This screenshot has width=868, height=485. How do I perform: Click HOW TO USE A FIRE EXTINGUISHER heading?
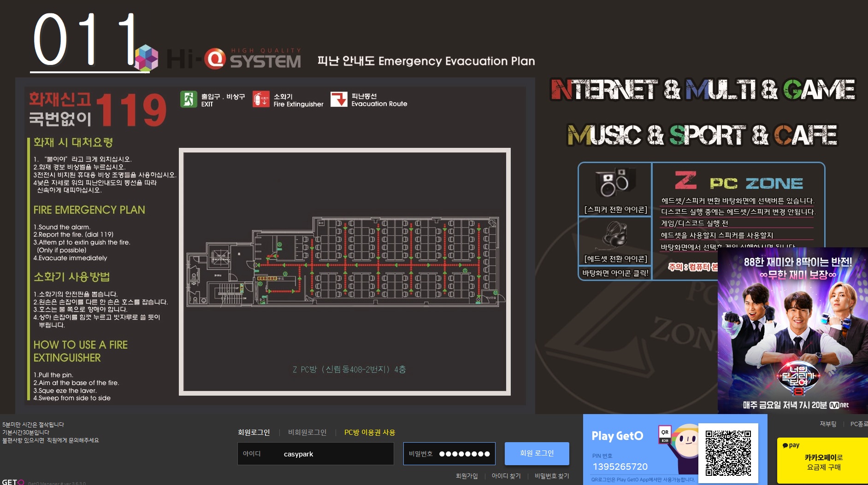point(80,351)
